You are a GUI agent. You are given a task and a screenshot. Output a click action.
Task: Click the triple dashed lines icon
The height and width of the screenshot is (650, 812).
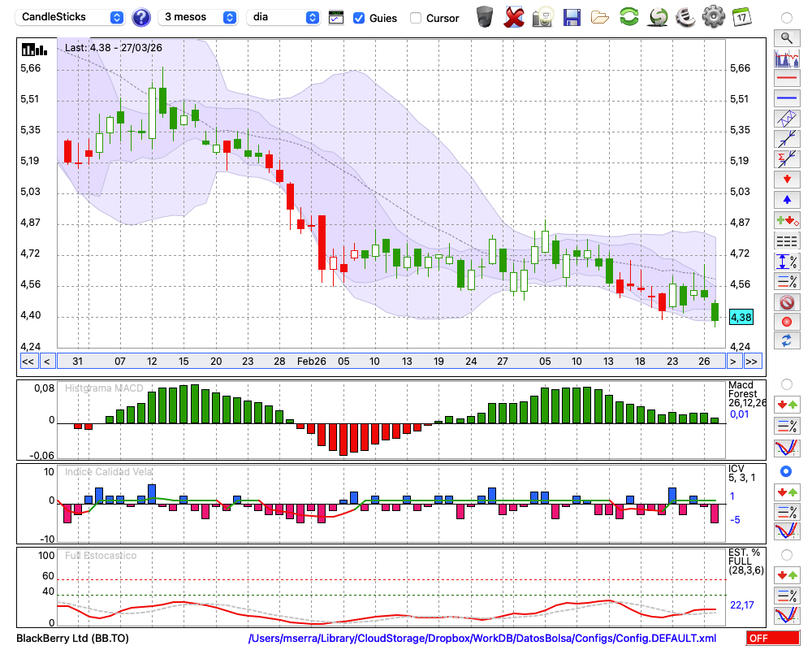pyautogui.click(x=787, y=241)
